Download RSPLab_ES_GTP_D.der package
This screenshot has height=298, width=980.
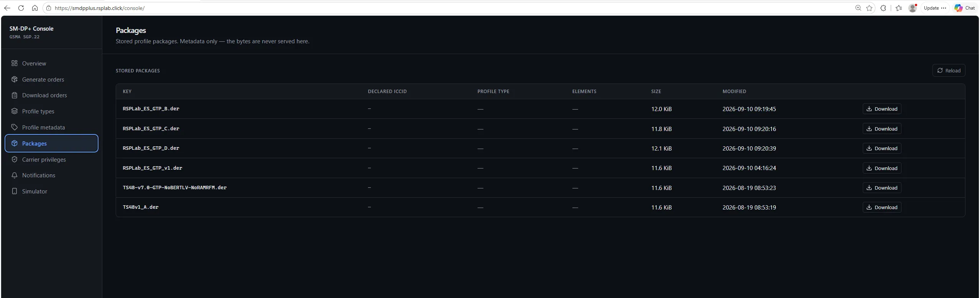(x=882, y=148)
